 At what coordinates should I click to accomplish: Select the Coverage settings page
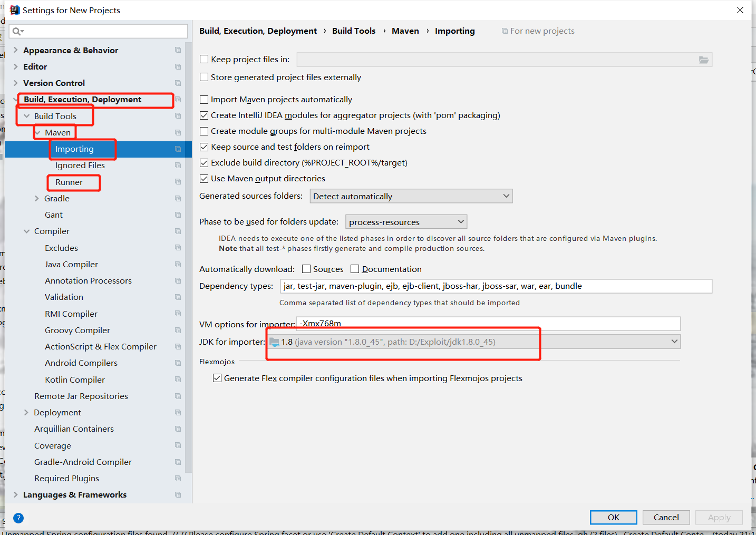53,445
